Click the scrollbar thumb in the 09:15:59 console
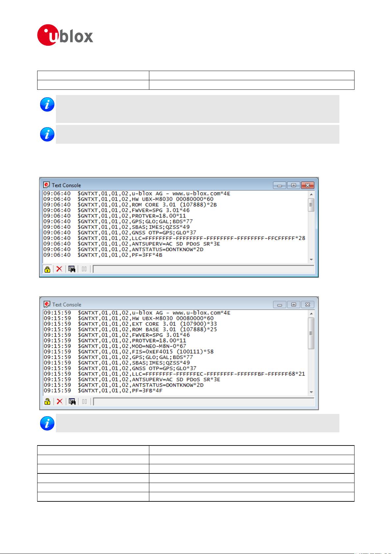Screen dimensions: 392x554 tap(311, 333)
